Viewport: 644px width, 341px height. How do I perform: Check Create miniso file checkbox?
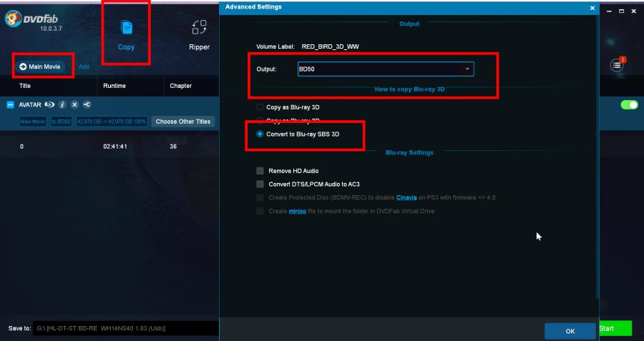260,211
